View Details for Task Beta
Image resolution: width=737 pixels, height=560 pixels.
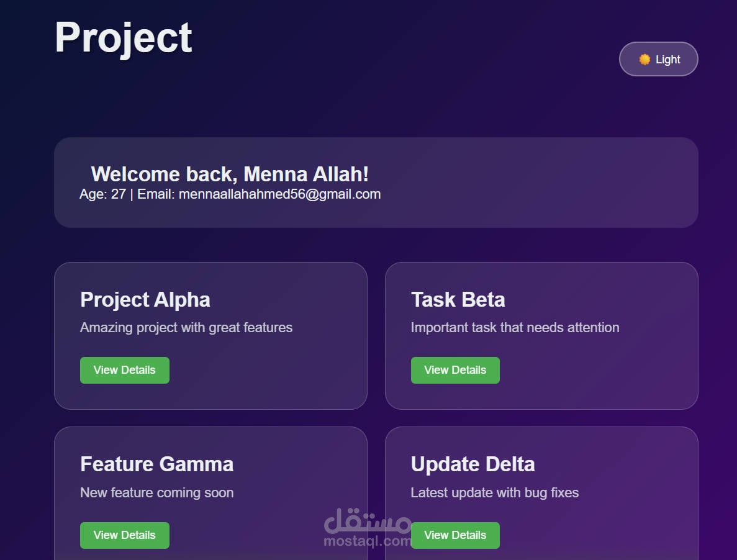455,370
